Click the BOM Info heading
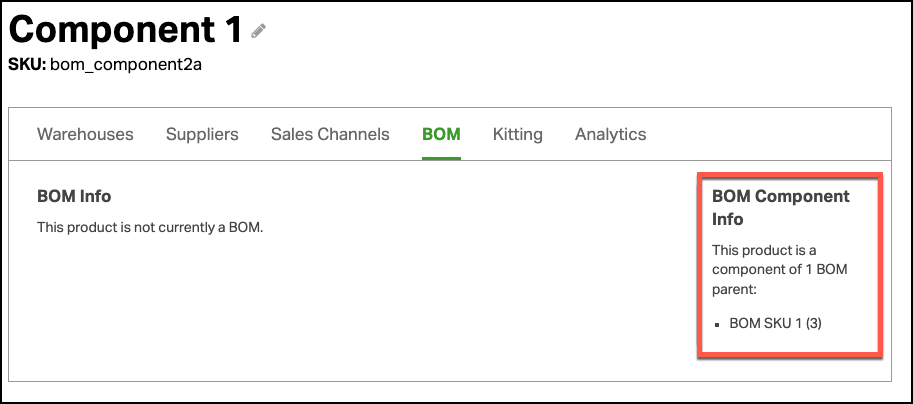The width and height of the screenshot is (913, 404). pyautogui.click(x=74, y=196)
